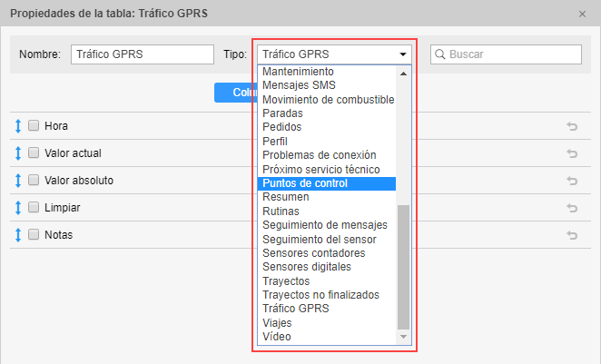This screenshot has width=601, height=364.
Task: Click the drag handle arrow for Hora row
Action: tap(18, 126)
